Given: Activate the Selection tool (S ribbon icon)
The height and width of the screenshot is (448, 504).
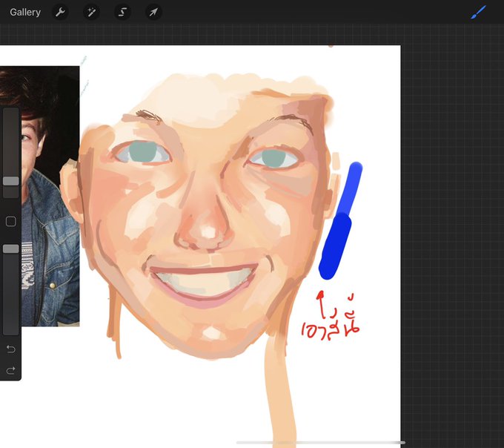Looking at the screenshot, I should 122,12.
